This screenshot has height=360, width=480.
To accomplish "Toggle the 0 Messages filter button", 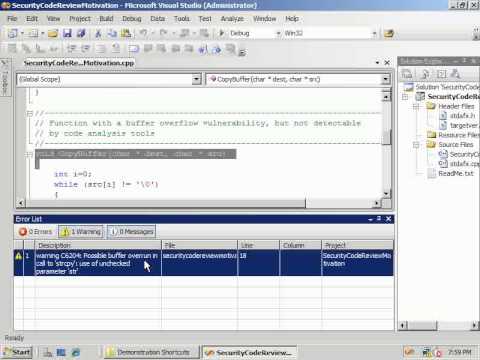I will coord(131,231).
